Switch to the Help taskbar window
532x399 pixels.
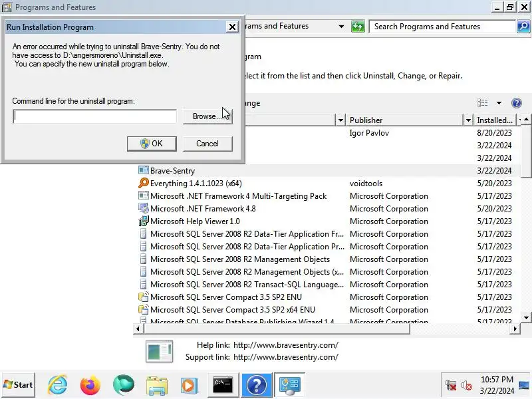[257, 385]
